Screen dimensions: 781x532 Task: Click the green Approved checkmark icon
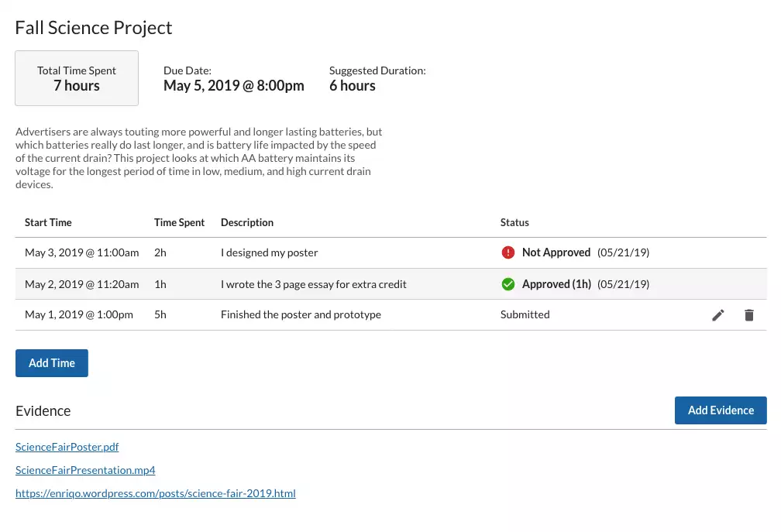tap(508, 284)
